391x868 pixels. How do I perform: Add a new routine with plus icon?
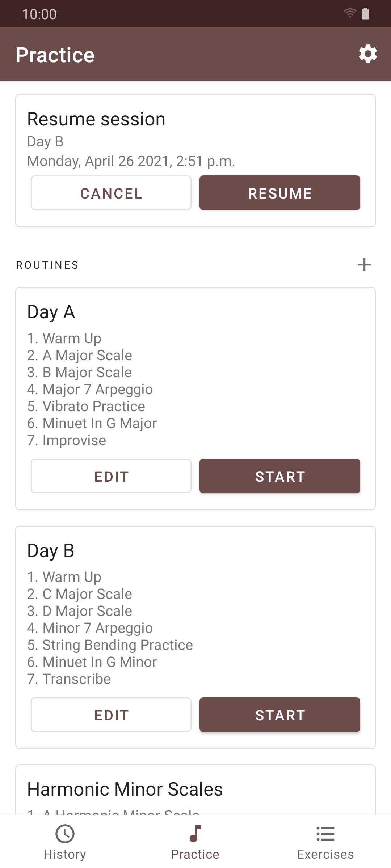(x=364, y=265)
